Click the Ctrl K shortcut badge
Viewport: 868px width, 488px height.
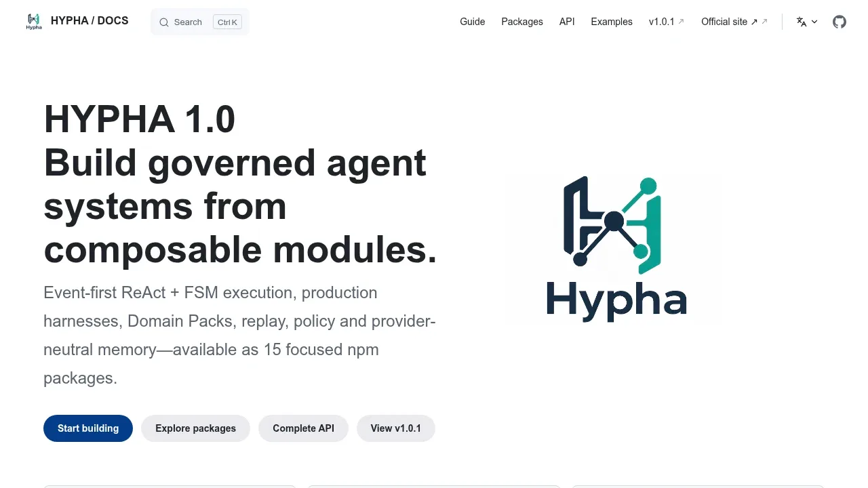(227, 22)
